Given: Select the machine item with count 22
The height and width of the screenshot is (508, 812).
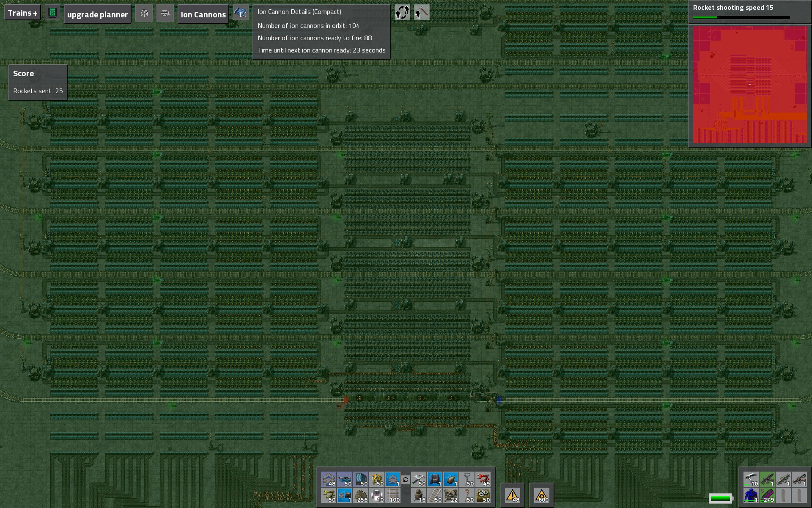Looking at the screenshot, I should [x=451, y=495].
